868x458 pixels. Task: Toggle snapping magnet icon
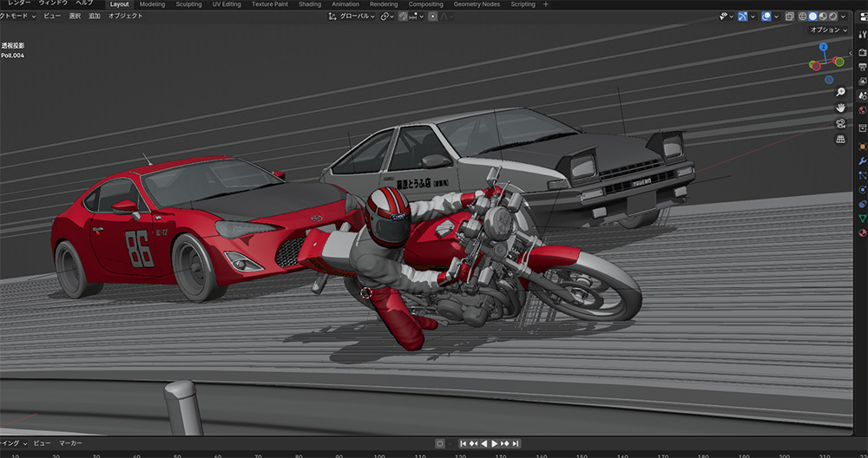(x=403, y=16)
